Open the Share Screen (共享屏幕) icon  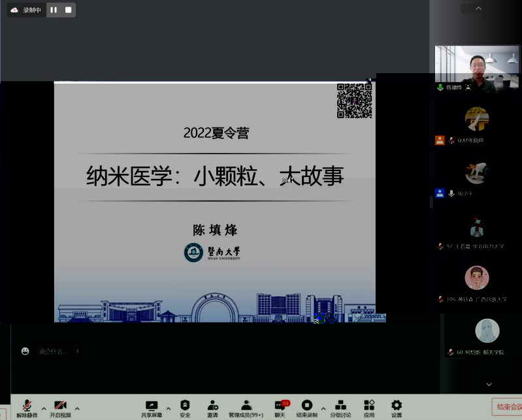coord(152,408)
